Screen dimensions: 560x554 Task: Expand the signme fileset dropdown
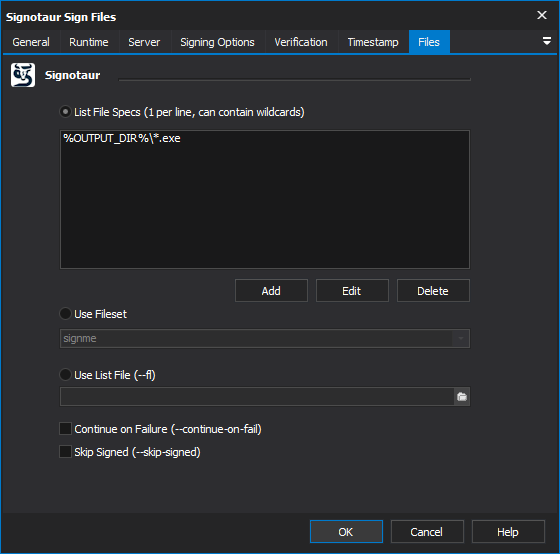(461, 338)
